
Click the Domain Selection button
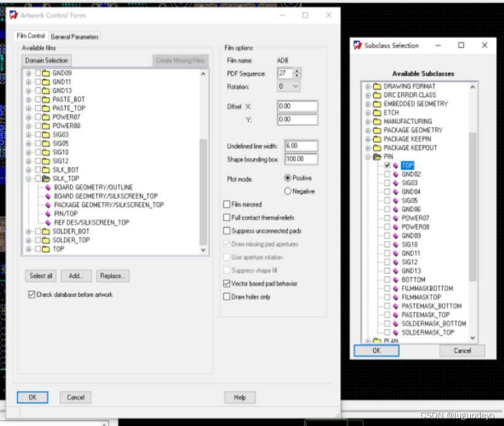[x=46, y=60]
